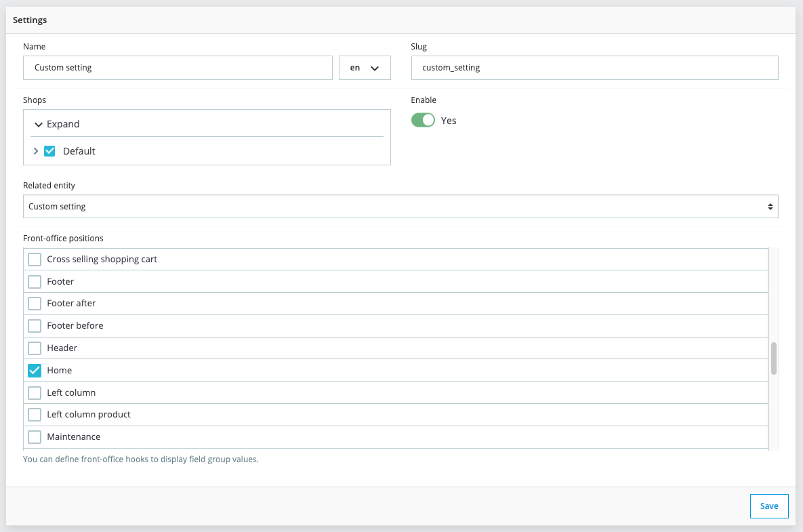
Task: Expand the Default shop tree arrow
Action: pyautogui.click(x=36, y=151)
